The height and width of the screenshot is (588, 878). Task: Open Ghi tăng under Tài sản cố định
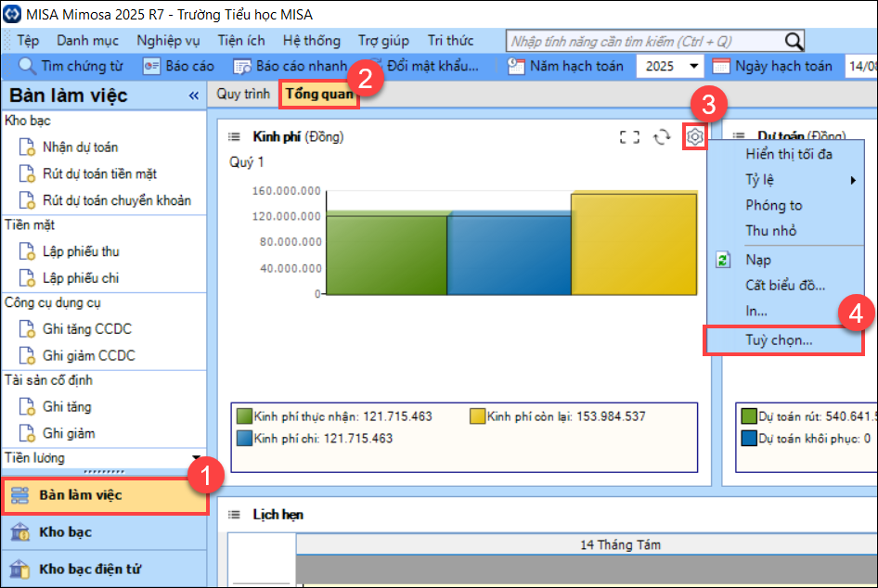coord(55,407)
